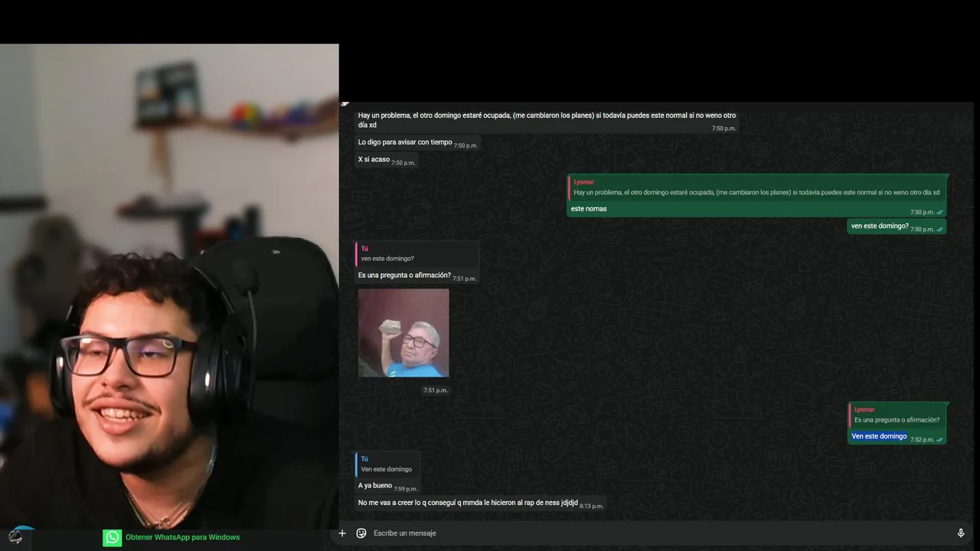Viewport: 980px width, 551px height.
Task: Open the emoji picker
Action: [x=361, y=533]
